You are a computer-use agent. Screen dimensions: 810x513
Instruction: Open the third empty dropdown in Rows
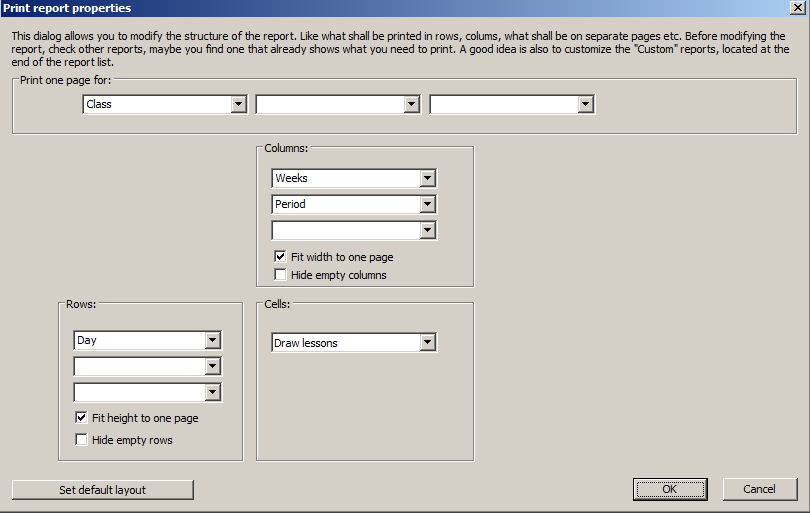(x=212, y=392)
